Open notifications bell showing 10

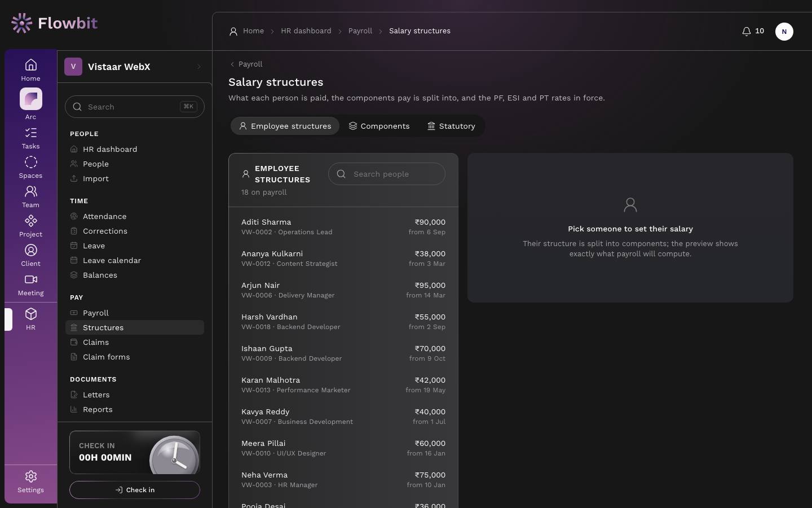point(753,31)
